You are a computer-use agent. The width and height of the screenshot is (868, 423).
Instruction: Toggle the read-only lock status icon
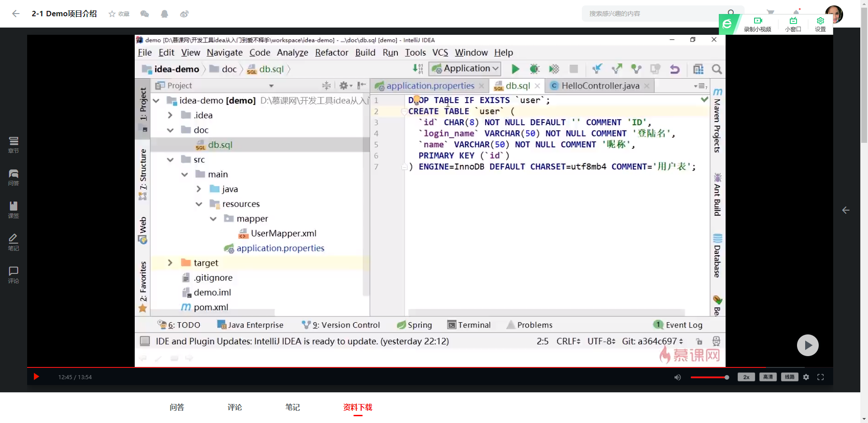(x=699, y=341)
